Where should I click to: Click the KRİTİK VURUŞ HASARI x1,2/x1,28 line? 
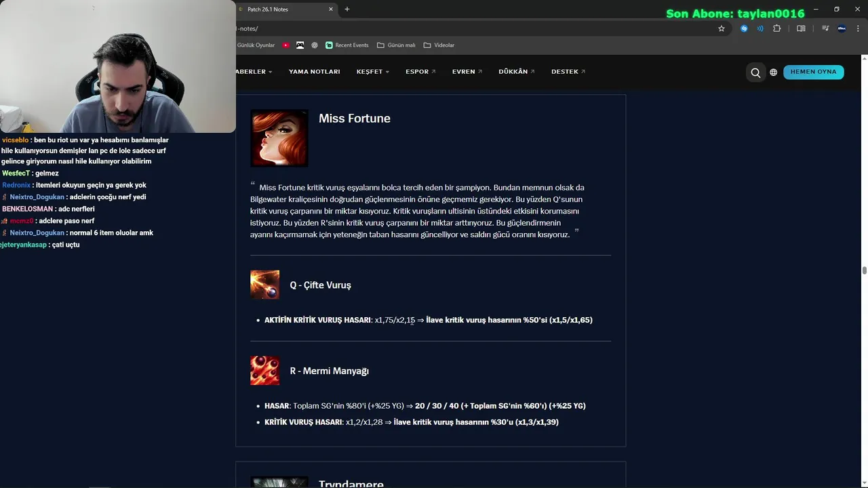pos(412,422)
